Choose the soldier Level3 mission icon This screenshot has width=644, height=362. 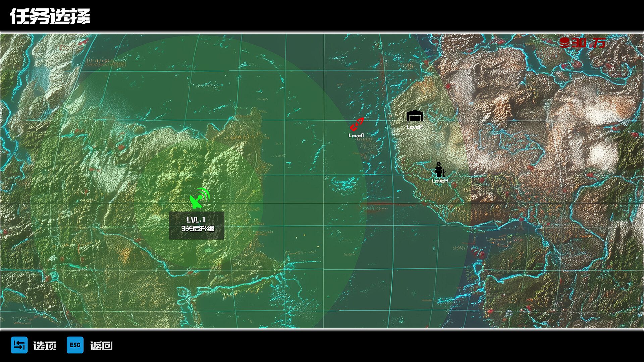[440, 170]
